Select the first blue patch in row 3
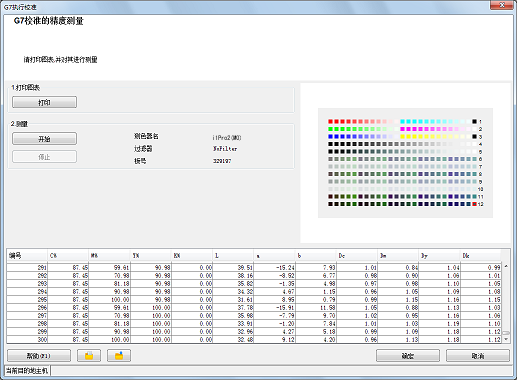This screenshot has height=380, width=517. pos(330,137)
